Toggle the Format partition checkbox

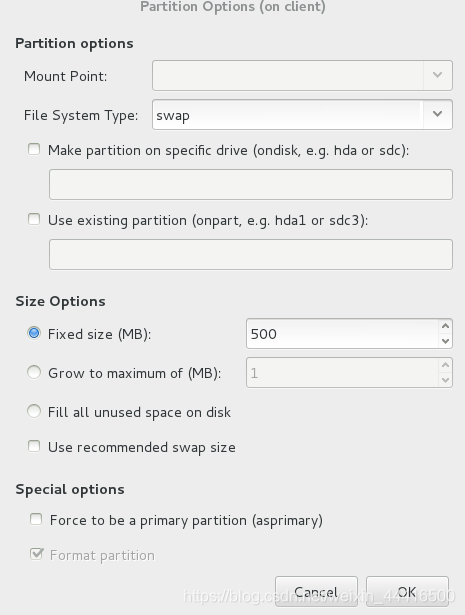coord(36,554)
